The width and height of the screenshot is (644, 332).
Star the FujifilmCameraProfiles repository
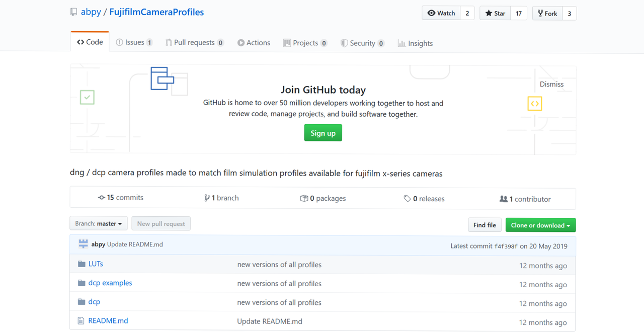click(495, 14)
